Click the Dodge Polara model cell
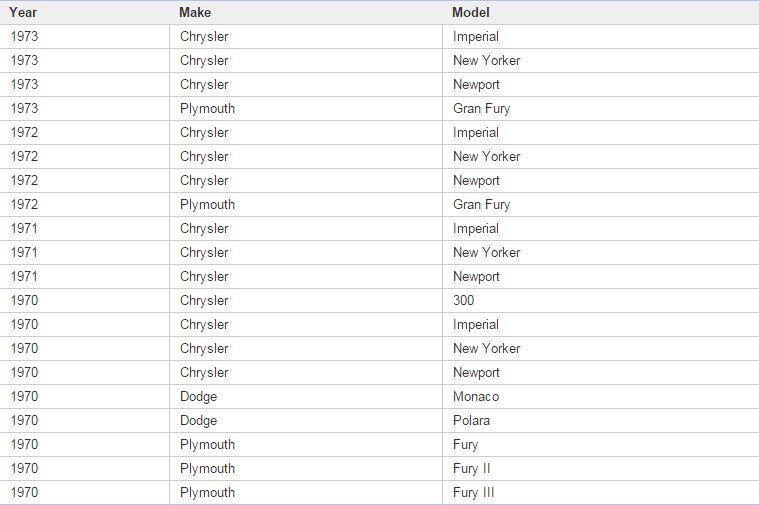The width and height of the screenshot is (759, 505). [601, 420]
